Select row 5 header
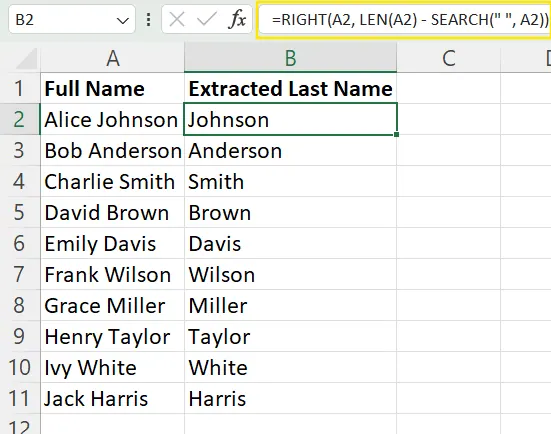 pos(20,212)
